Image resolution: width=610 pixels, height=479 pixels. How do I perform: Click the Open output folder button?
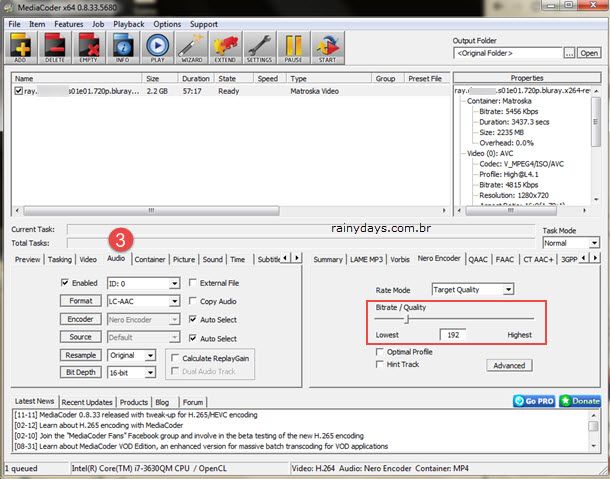tap(589, 53)
